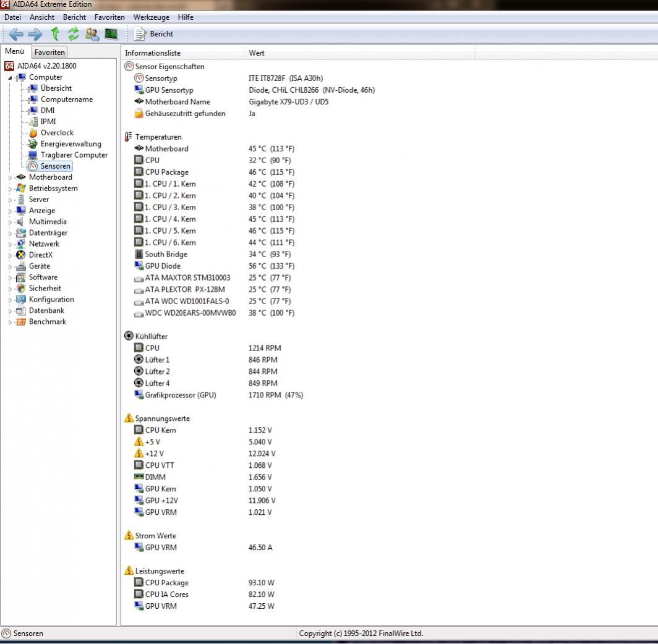The image size is (658, 644).
Task: Click the Software icon in tree
Action: 21,277
